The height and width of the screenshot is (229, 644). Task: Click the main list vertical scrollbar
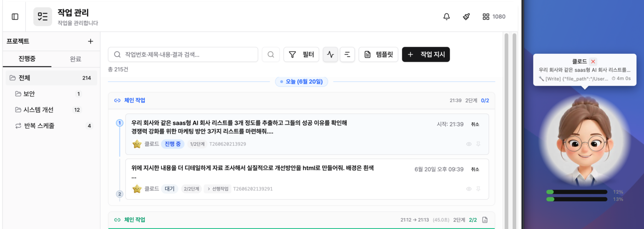(x=506, y=131)
